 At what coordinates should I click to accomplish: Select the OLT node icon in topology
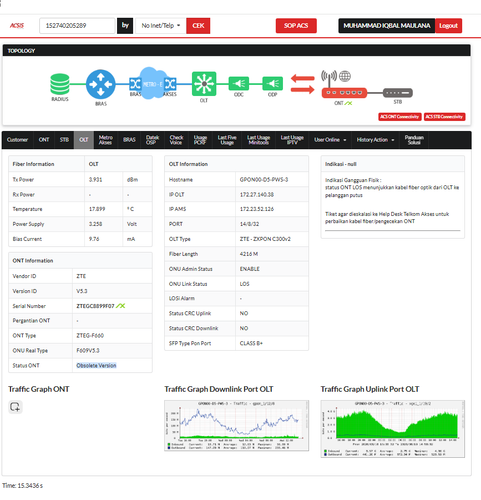[x=204, y=84]
